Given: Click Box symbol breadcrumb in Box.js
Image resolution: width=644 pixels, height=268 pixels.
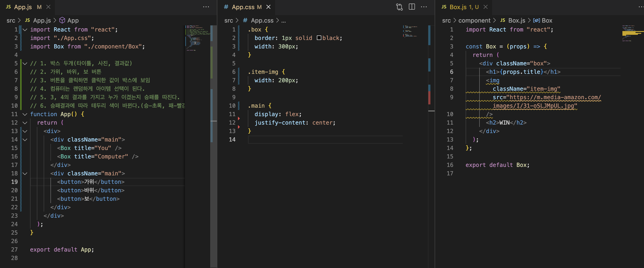Looking at the screenshot, I should point(543,20).
